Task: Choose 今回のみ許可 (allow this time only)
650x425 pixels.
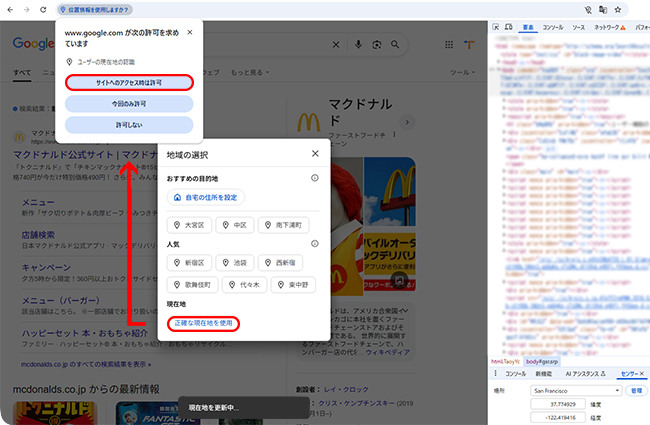Action: pos(129,104)
